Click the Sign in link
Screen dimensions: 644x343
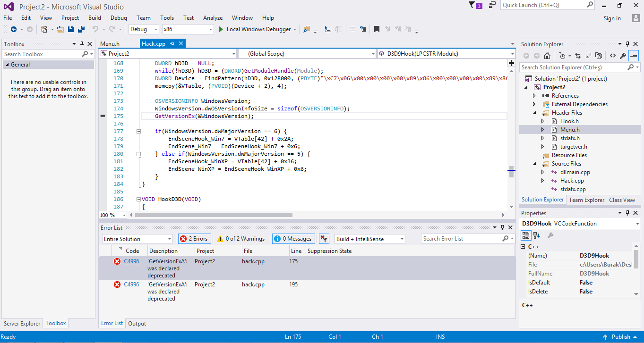click(x=612, y=18)
